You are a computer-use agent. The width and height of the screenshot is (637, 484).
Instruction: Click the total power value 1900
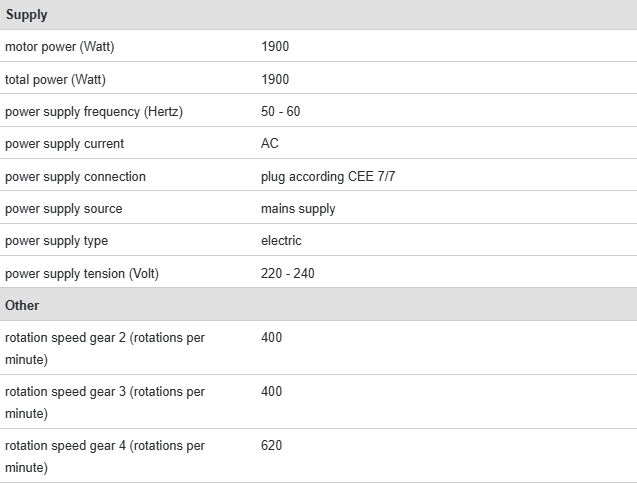275,79
